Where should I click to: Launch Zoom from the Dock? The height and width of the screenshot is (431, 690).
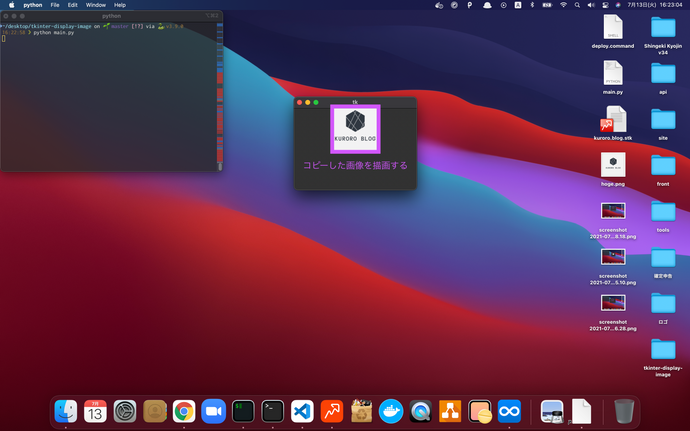[213, 411]
